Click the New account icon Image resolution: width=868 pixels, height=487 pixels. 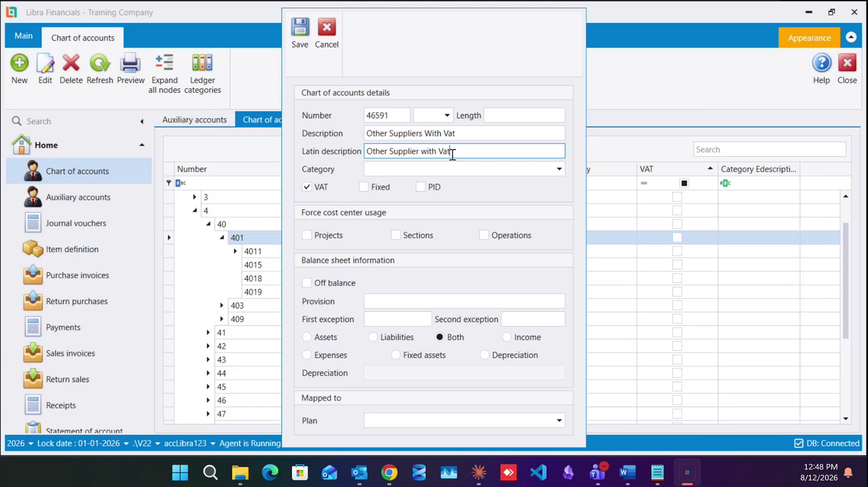click(x=20, y=63)
